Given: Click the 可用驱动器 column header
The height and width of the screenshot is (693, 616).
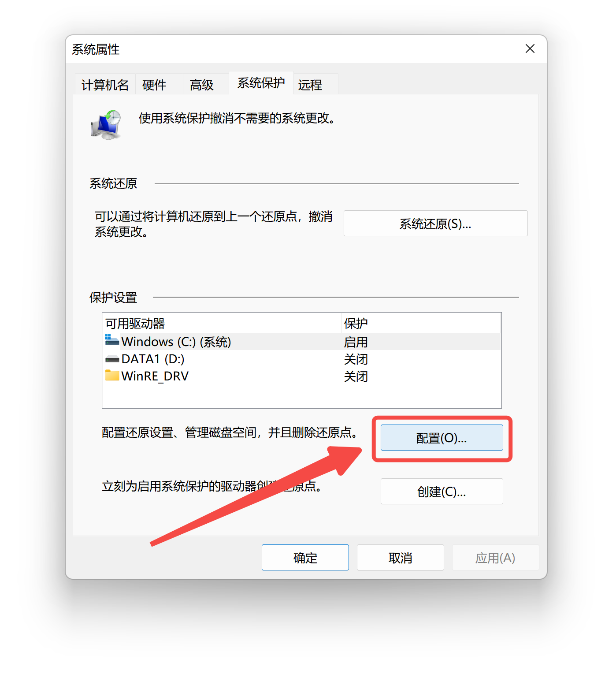Looking at the screenshot, I should [x=222, y=323].
